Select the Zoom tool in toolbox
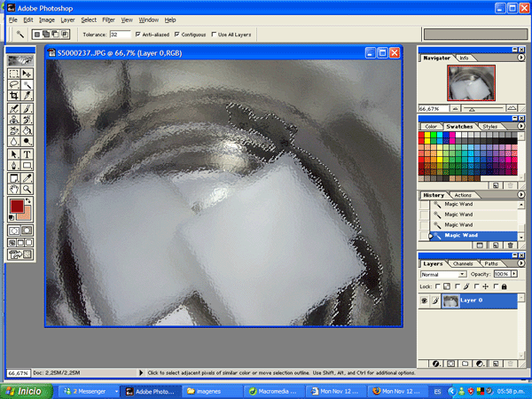Viewport: 532px width, 399px height. click(x=27, y=190)
